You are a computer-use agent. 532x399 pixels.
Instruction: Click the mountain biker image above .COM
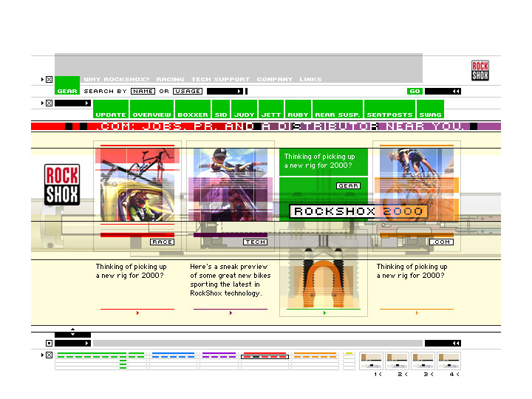417,185
